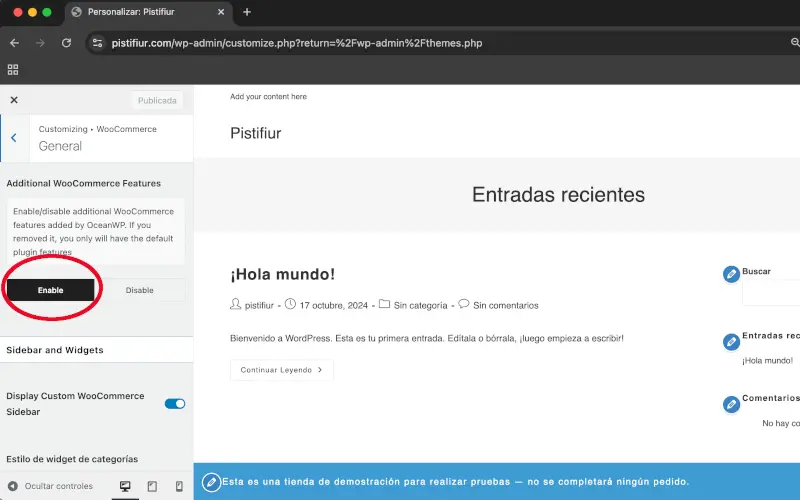Click the zoom magnifier icon in address bar
This screenshot has height=500, width=800.
[795, 43]
